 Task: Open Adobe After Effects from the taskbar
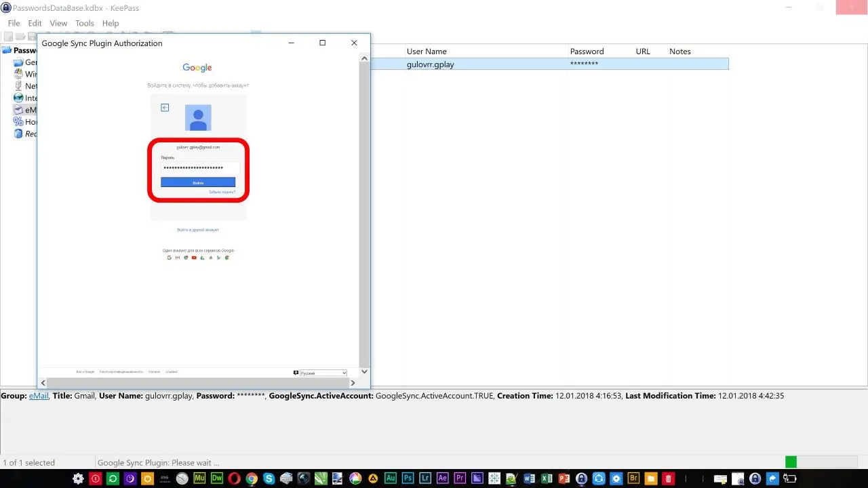coord(443,479)
